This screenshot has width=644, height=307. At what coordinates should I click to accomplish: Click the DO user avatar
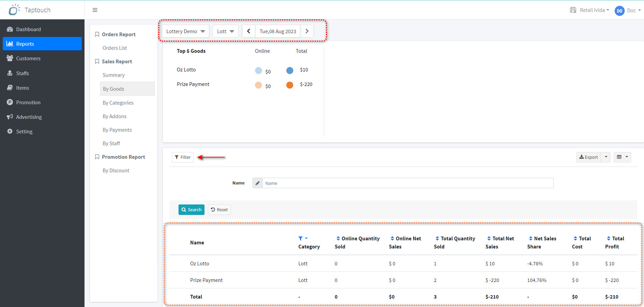tap(619, 11)
